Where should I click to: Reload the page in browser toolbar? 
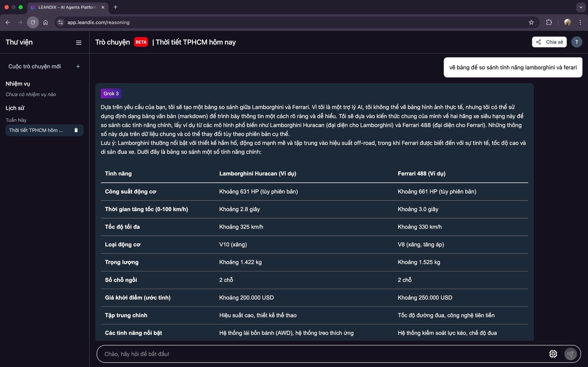tap(33, 22)
